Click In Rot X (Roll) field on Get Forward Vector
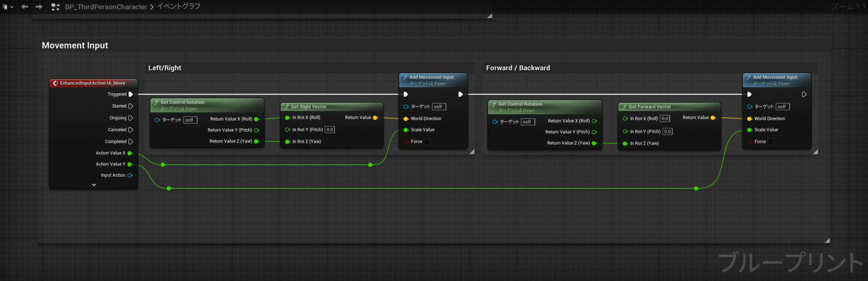 point(665,118)
